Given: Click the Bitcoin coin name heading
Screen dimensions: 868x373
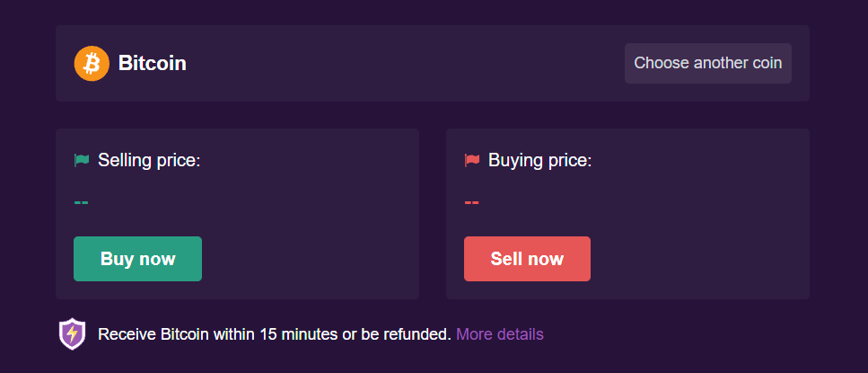Looking at the screenshot, I should (x=153, y=63).
